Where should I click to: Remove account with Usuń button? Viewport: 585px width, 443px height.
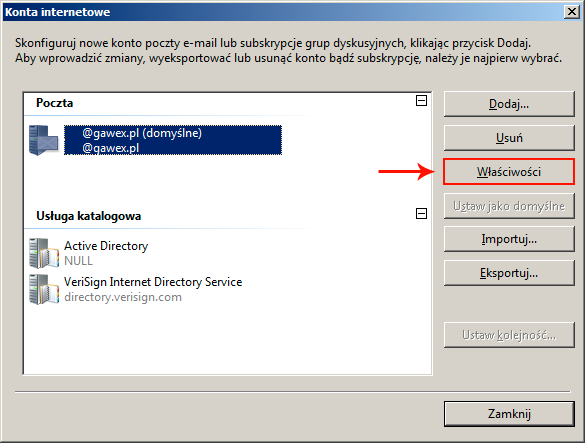[509, 138]
